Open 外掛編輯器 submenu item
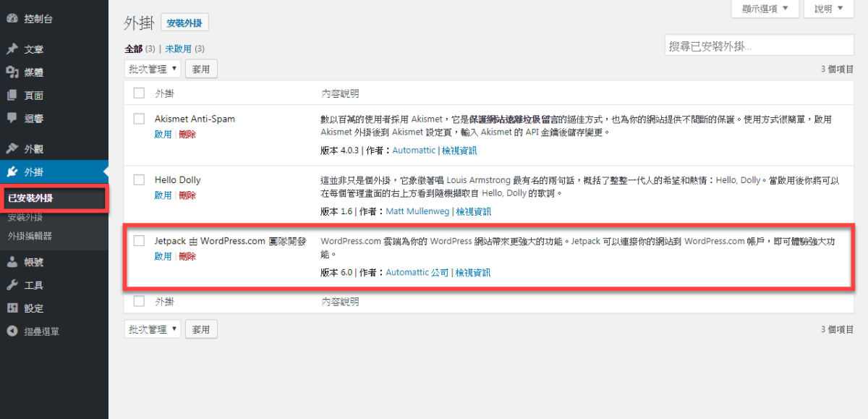 [30, 235]
